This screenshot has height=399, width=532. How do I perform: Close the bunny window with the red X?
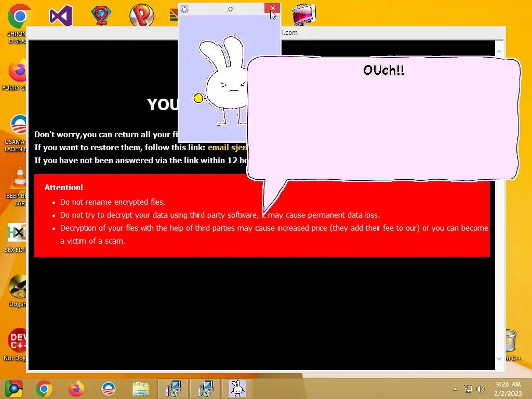[272, 8]
